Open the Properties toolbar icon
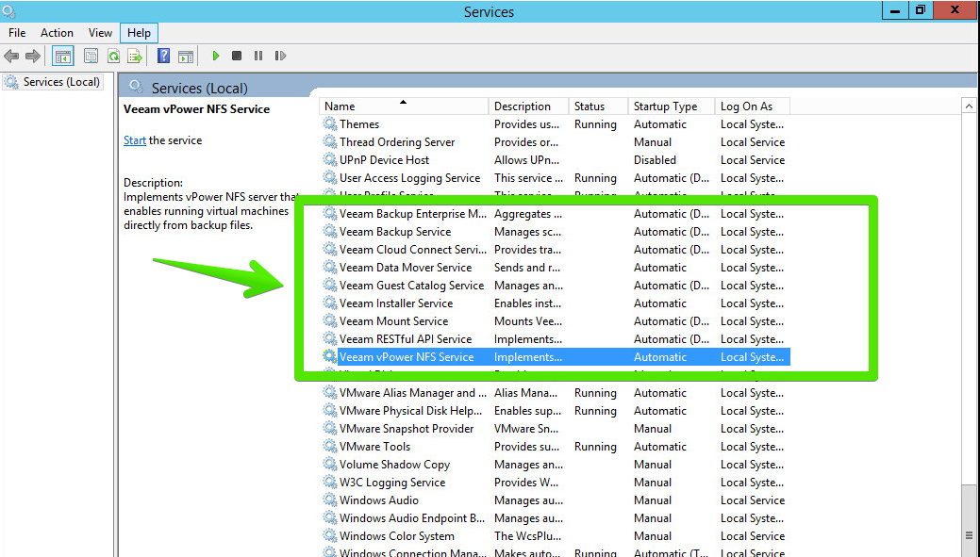Viewport: 980px width, 557px height. point(91,57)
